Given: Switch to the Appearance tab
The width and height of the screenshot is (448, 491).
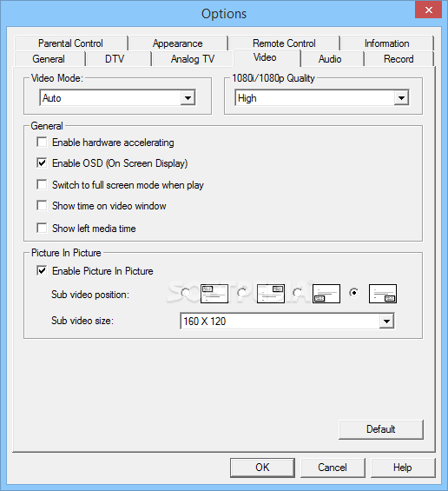Looking at the screenshot, I should [x=178, y=43].
